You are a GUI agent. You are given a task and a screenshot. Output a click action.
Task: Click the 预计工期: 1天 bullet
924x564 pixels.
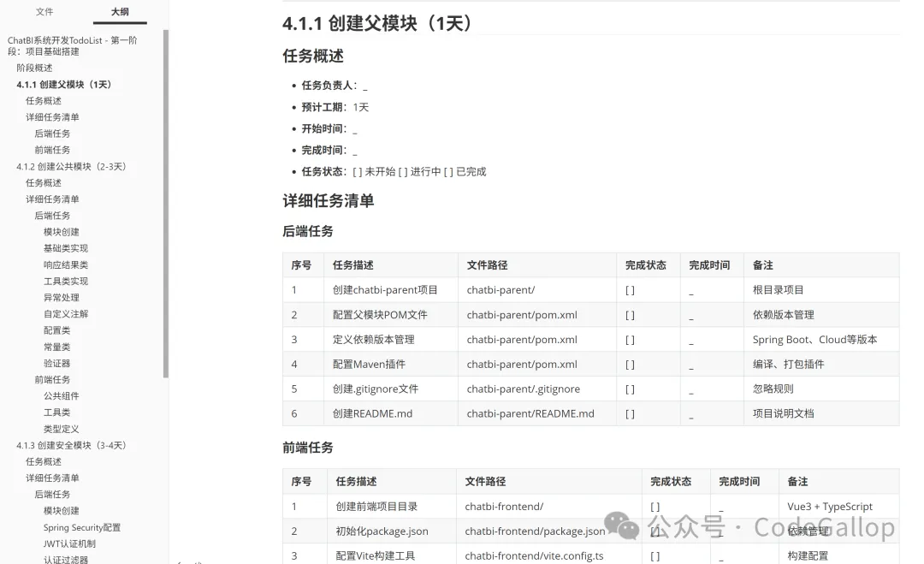335,107
